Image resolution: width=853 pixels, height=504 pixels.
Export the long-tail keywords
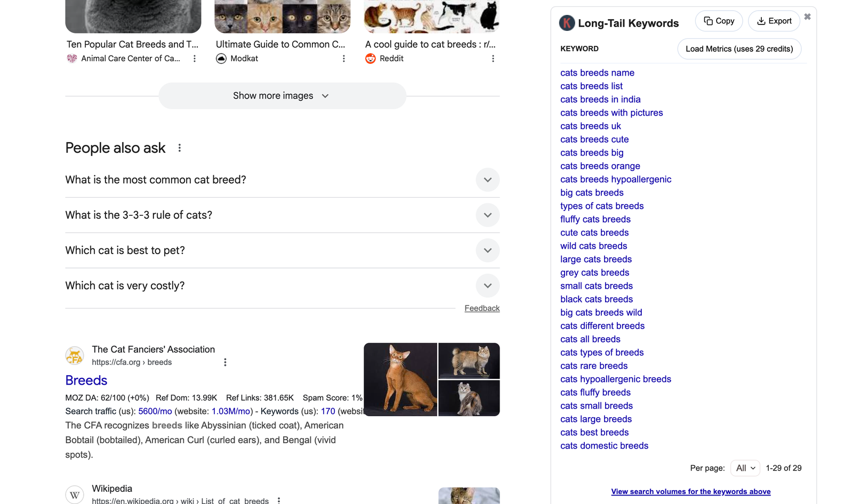point(774,21)
